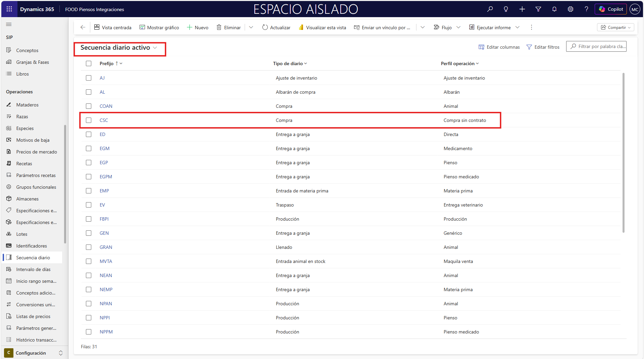
Task: Open the EGPM record link
Action: click(106, 177)
